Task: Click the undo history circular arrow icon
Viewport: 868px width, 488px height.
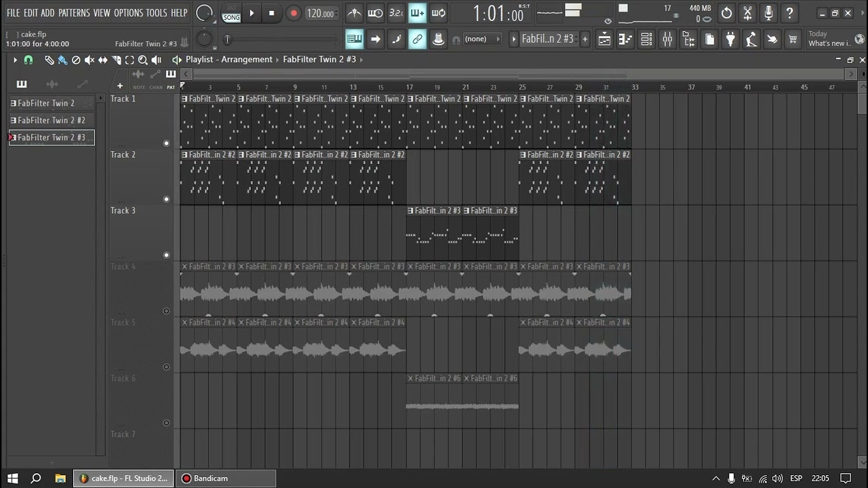Action: [726, 13]
